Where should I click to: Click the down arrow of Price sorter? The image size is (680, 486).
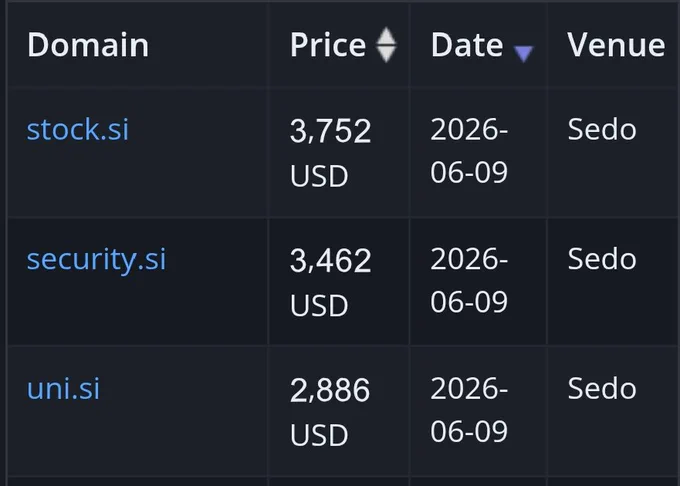386,55
